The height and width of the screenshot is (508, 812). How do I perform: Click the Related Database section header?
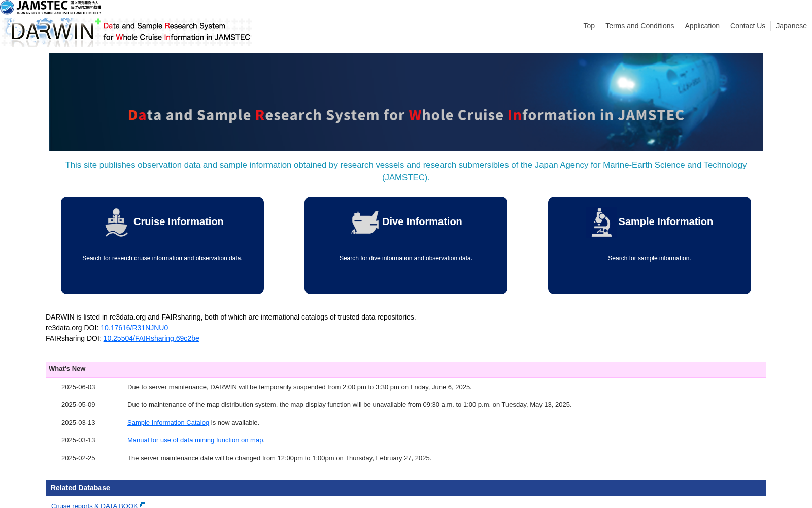pyautogui.click(x=406, y=488)
